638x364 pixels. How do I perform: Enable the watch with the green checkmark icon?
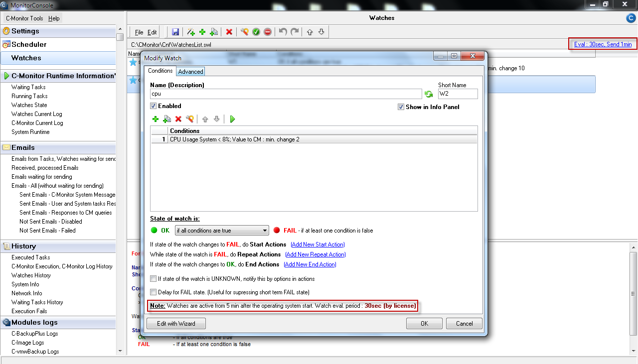pyautogui.click(x=256, y=32)
